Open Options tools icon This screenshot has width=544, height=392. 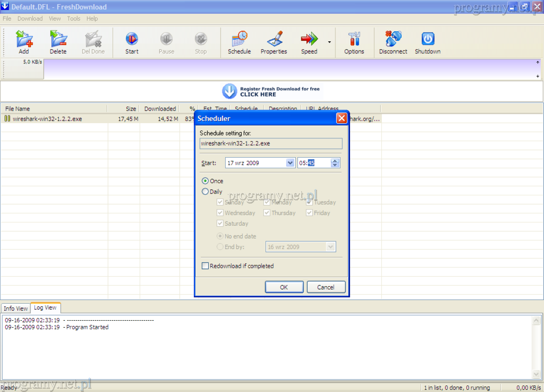click(x=354, y=40)
